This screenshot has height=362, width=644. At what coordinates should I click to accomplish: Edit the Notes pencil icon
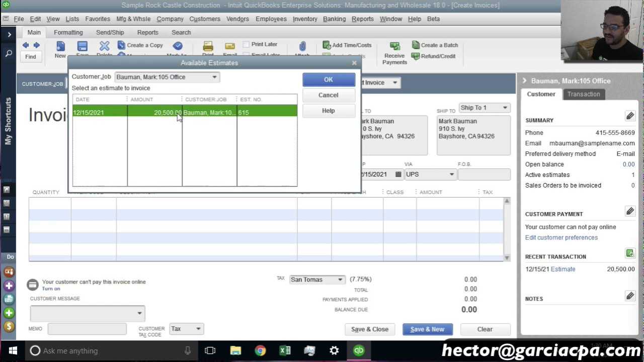[630, 296]
